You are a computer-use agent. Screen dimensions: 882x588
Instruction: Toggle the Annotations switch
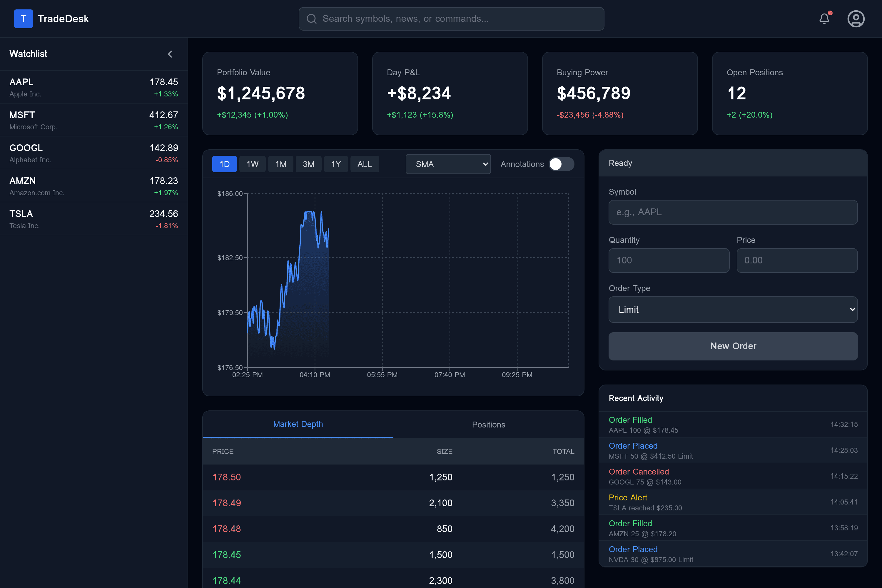[x=561, y=164]
